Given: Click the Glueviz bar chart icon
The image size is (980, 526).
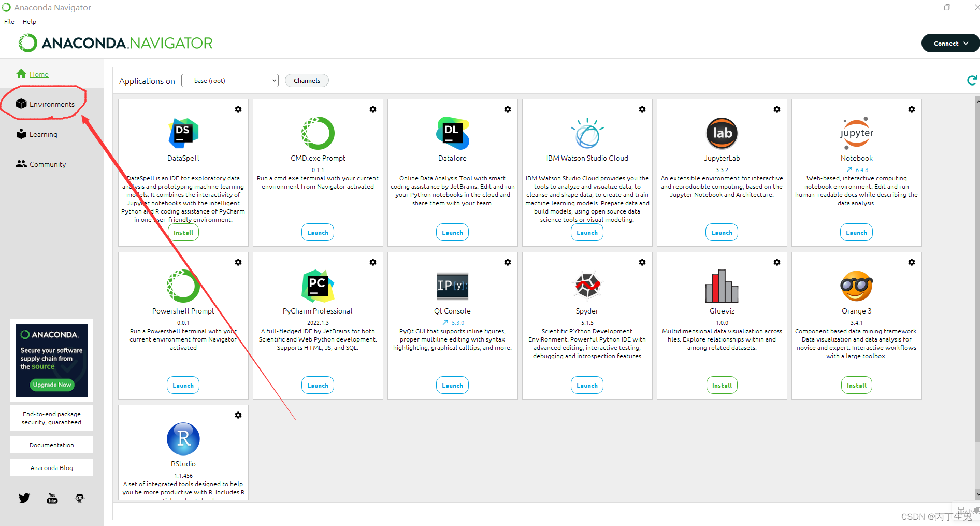Looking at the screenshot, I should coord(722,286).
